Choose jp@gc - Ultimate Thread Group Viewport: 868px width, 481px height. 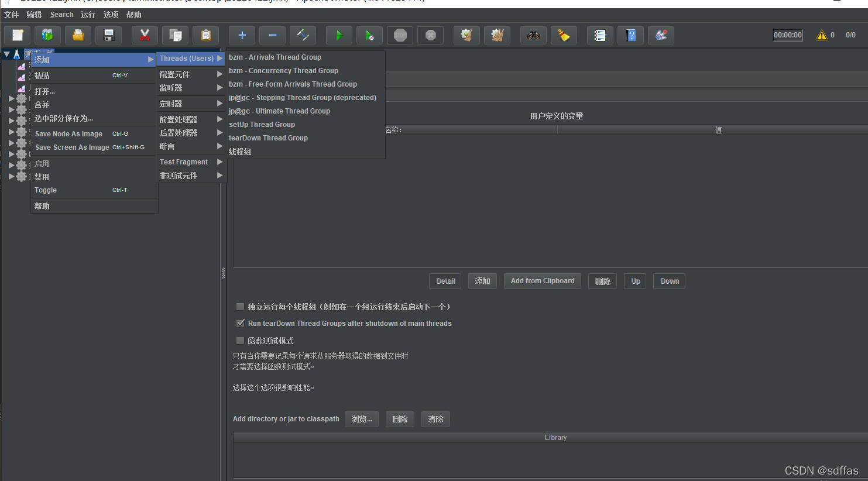point(306,111)
